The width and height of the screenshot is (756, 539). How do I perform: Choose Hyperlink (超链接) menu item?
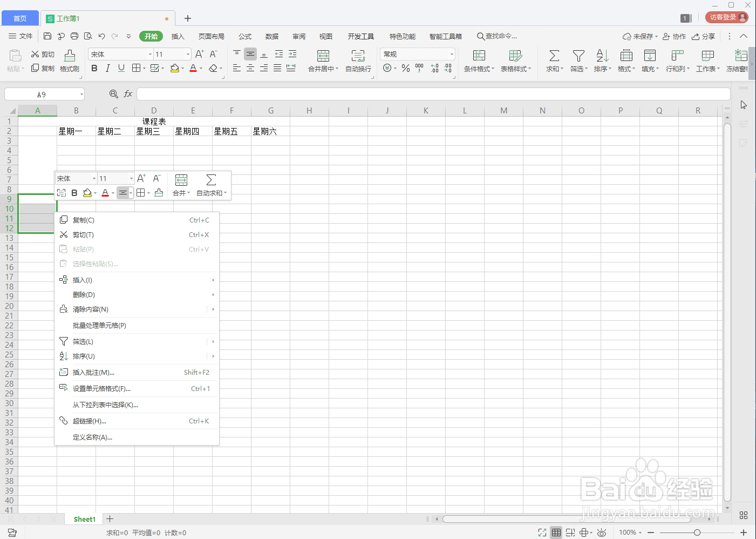click(137, 421)
